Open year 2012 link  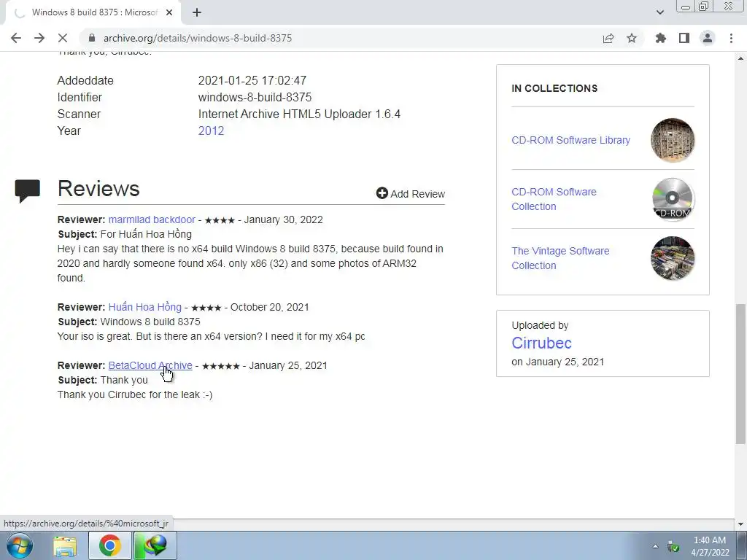211,131
